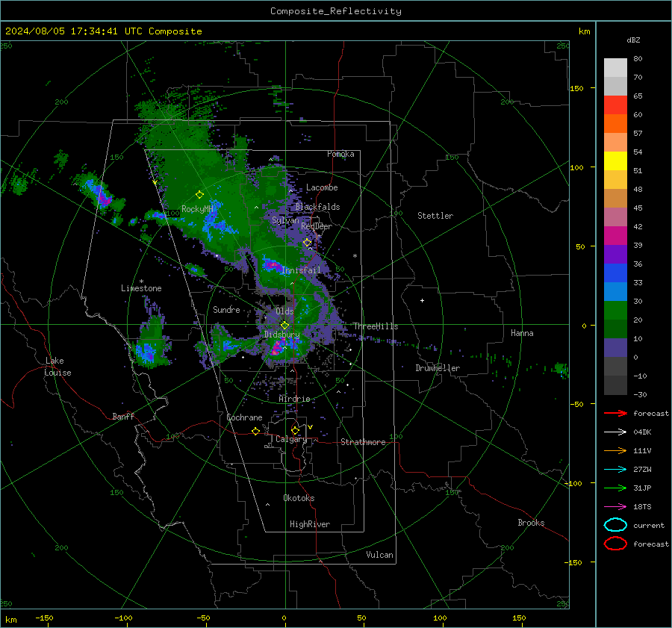Click the yellow diamond marker at radar center near Olds
The width and height of the screenshot is (672, 628).
click(x=284, y=326)
